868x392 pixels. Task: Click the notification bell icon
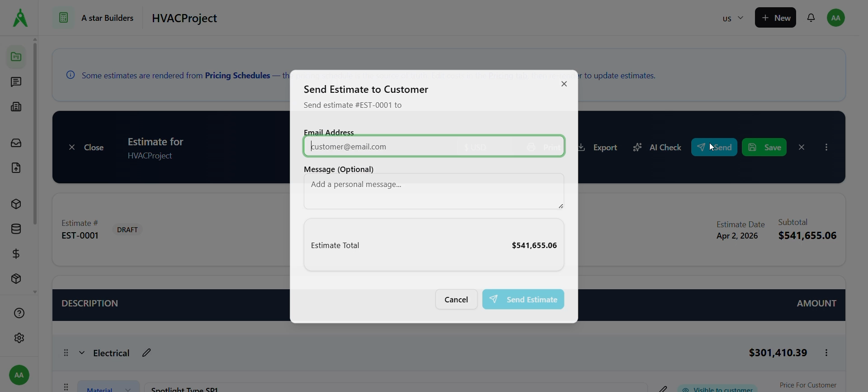coord(811,18)
